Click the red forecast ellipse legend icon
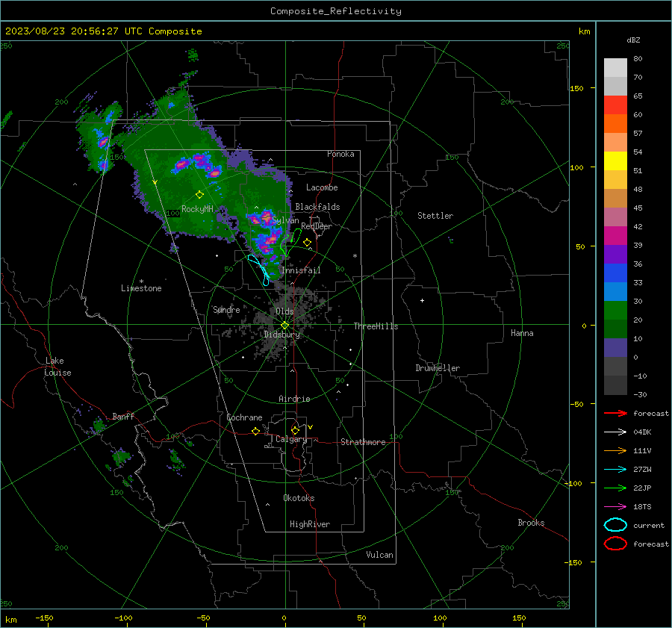This screenshot has height=628, width=672. tap(615, 544)
